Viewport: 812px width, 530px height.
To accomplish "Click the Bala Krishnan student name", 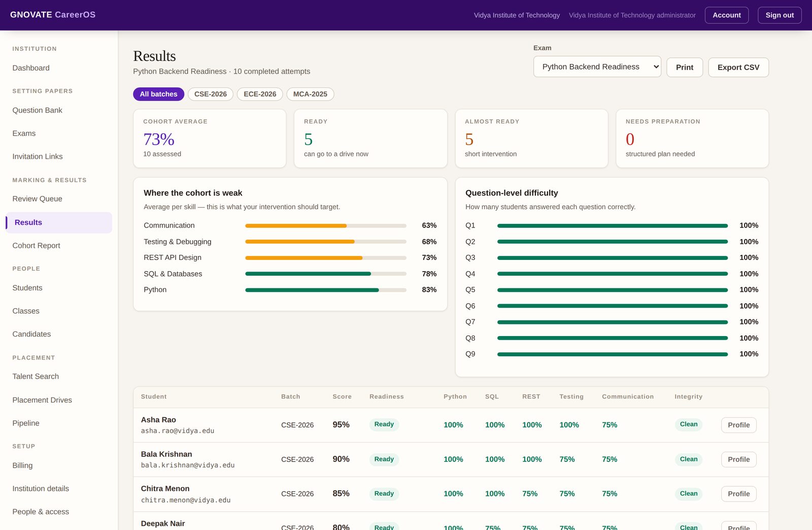I will (x=166, y=454).
